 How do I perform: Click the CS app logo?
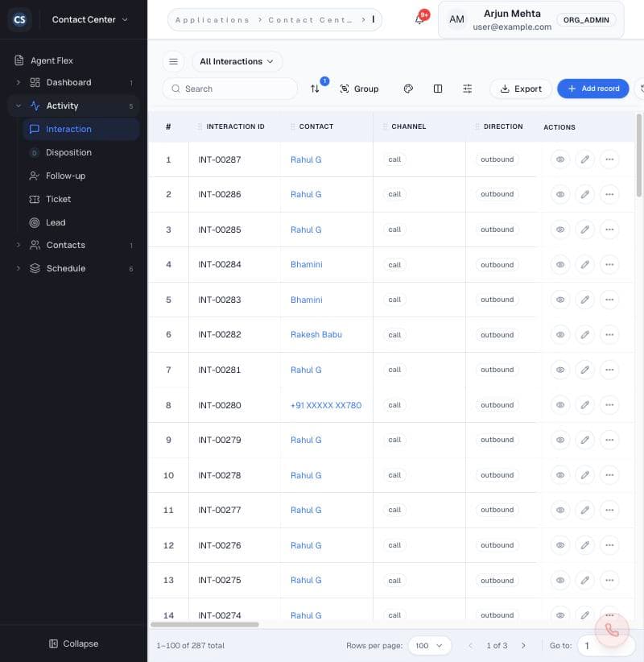[19, 19]
